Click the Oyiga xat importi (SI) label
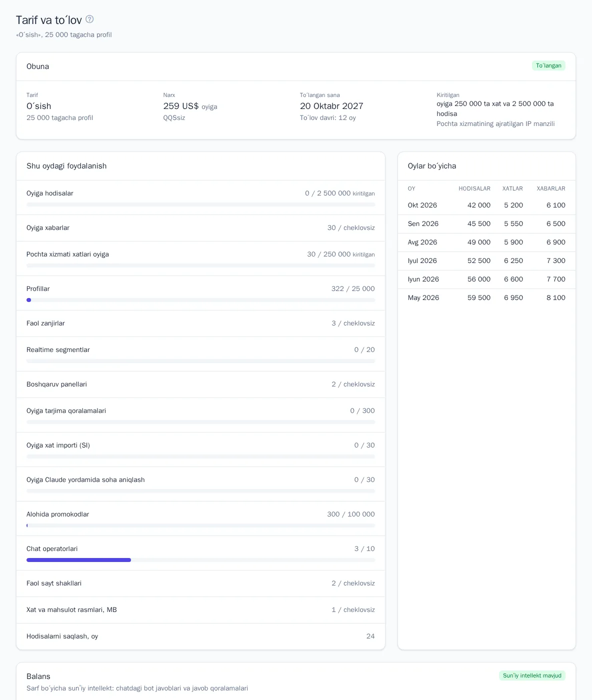592x700 pixels. point(58,445)
